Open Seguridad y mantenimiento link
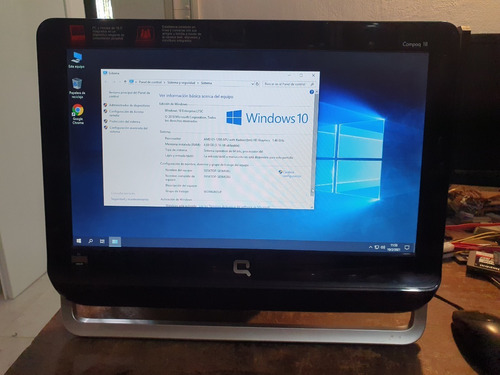 pos(130,199)
